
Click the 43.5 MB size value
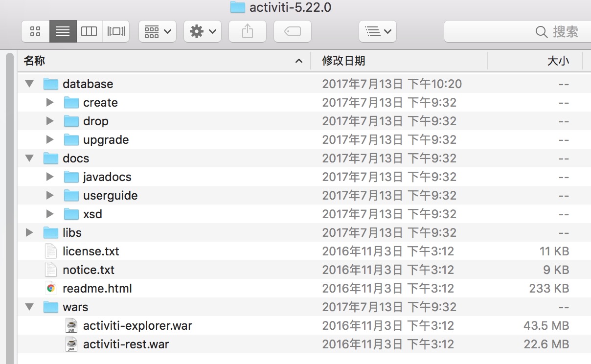click(x=546, y=326)
